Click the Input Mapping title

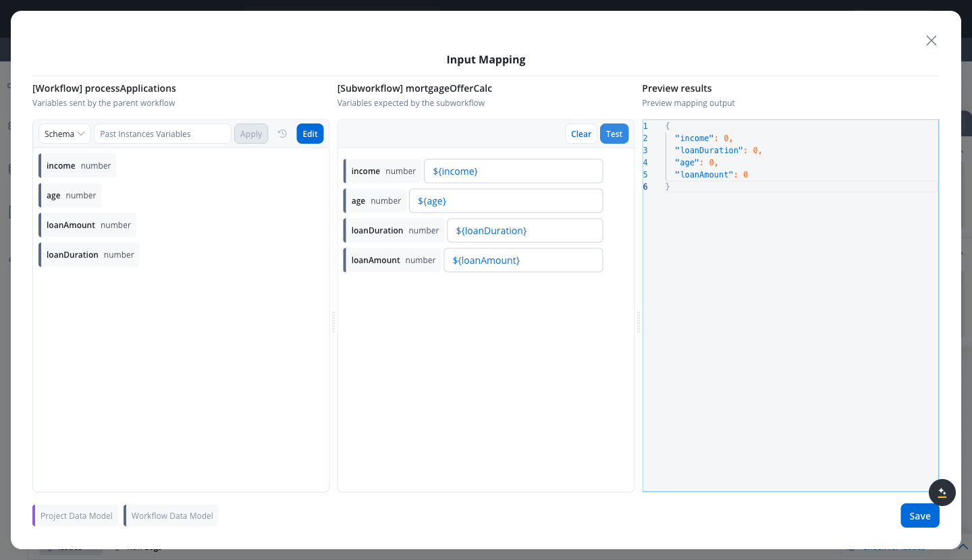pos(486,59)
